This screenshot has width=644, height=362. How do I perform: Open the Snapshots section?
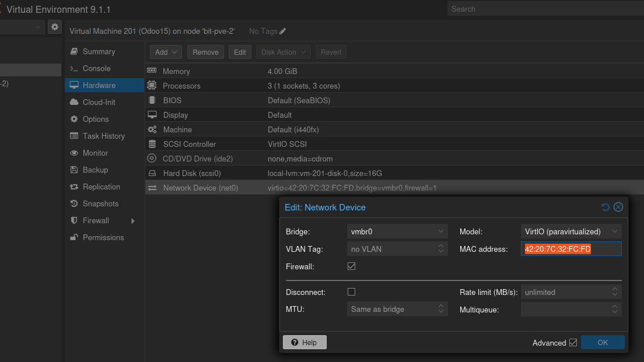pyautogui.click(x=100, y=203)
